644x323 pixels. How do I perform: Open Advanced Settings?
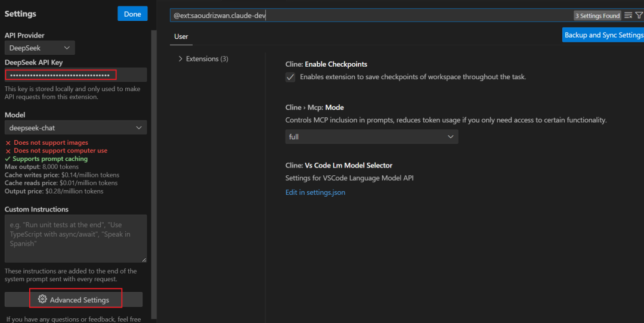pyautogui.click(x=73, y=300)
